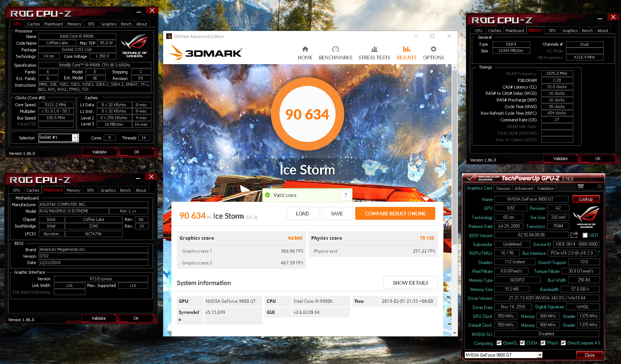
Task: Maximize the 3DMark window
Action: click(432, 36)
